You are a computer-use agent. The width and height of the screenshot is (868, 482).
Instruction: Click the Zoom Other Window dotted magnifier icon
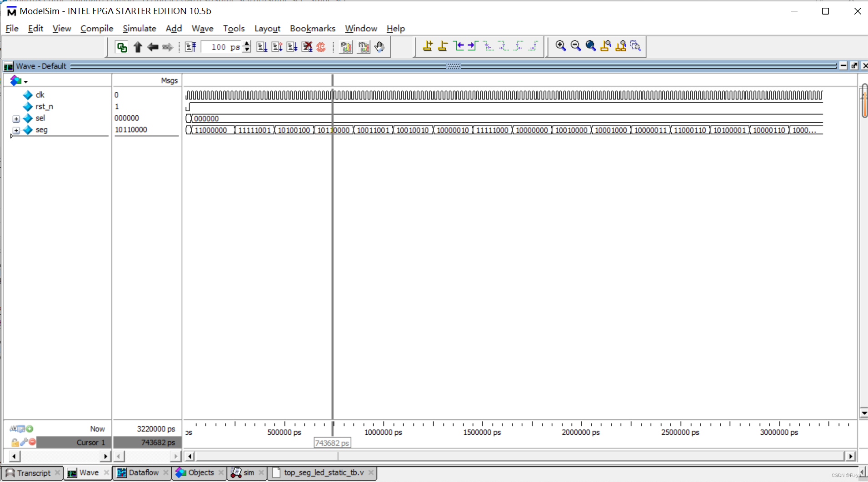pos(635,46)
